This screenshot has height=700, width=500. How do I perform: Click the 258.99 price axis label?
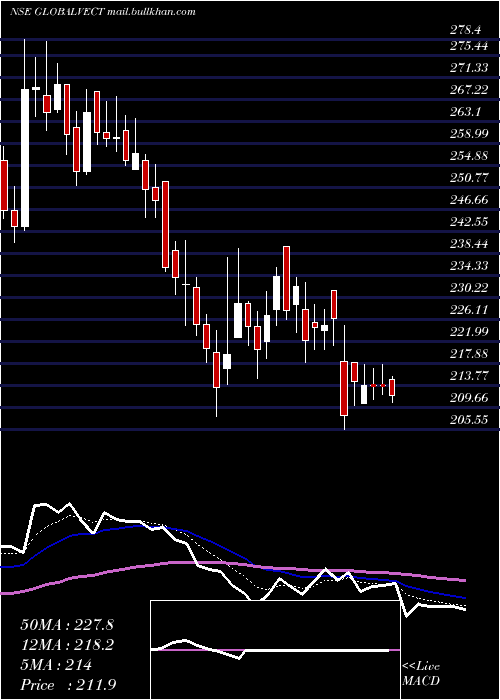pos(471,133)
